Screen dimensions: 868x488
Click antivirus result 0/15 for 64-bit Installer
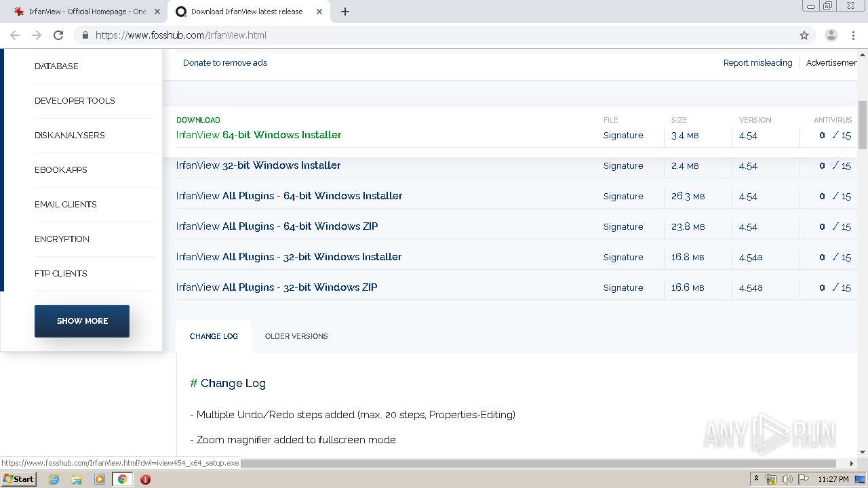(x=835, y=136)
